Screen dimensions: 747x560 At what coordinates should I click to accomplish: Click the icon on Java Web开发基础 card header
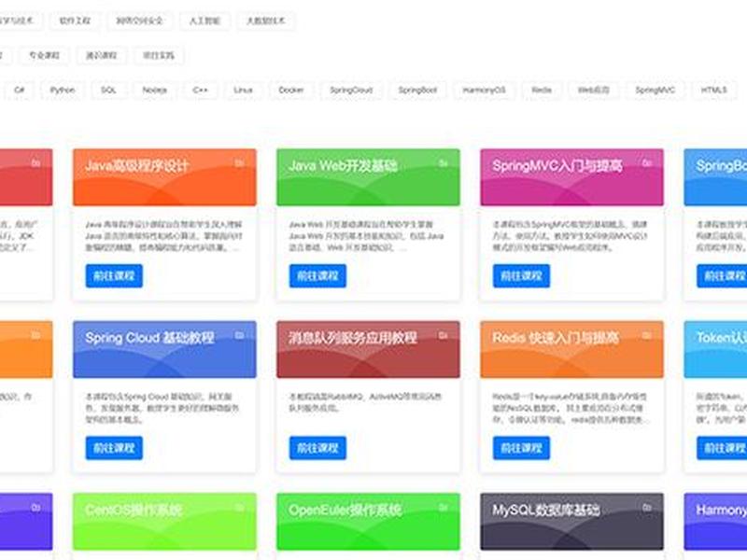point(443,162)
